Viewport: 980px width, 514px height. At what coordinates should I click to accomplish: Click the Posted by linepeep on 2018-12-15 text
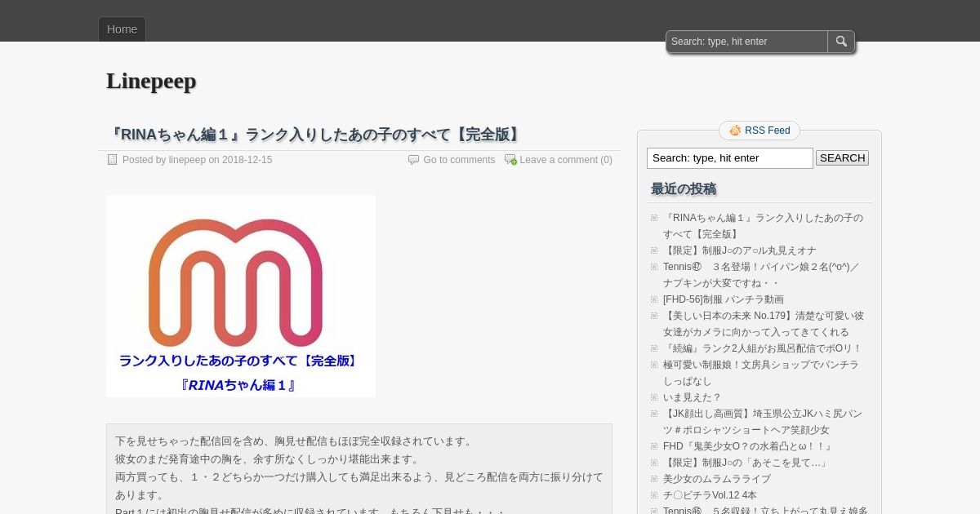click(x=198, y=160)
